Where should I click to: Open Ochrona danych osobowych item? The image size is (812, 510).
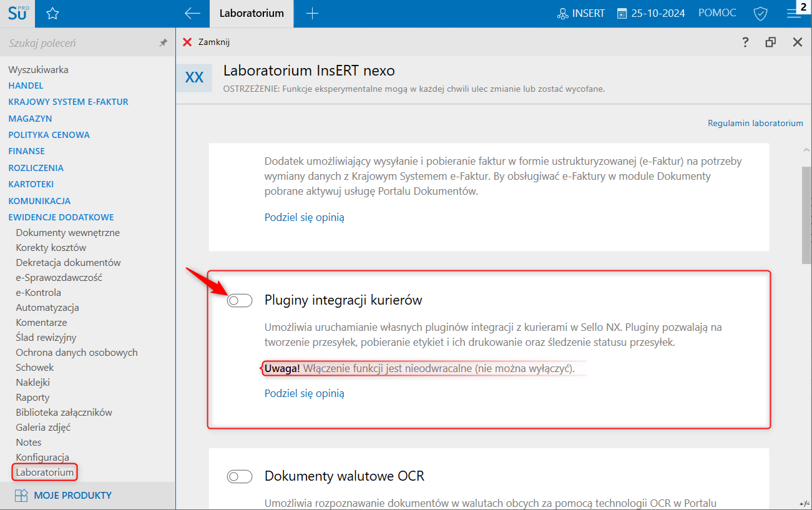point(77,353)
